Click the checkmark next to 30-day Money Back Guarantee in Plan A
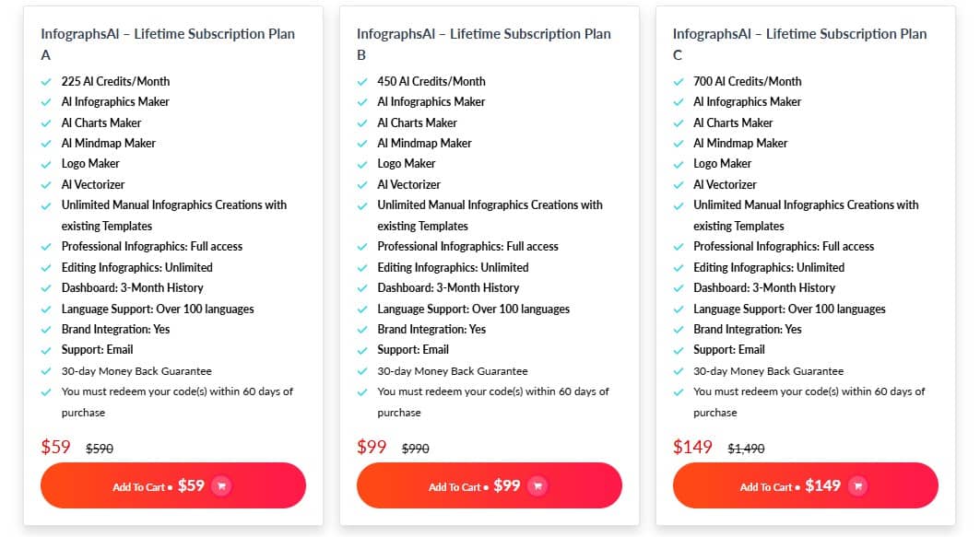The width and height of the screenshot is (980, 537). pyautogui.click(x=46, y=370)
